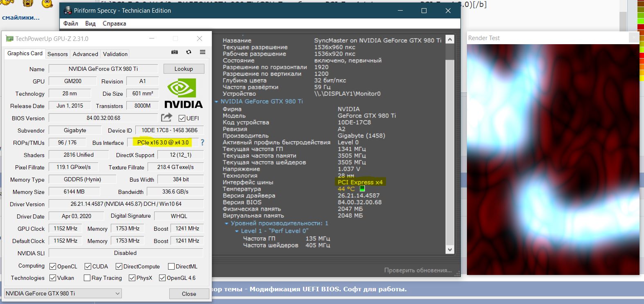
Task: Click the Close button in GPU-Z
Action: pos(189,294)
